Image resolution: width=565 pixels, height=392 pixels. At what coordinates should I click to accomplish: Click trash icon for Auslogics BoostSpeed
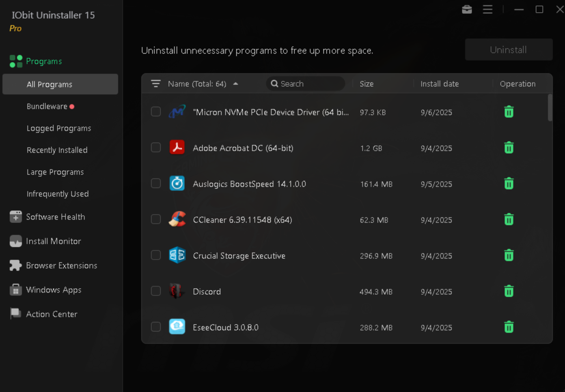point(509,184)
